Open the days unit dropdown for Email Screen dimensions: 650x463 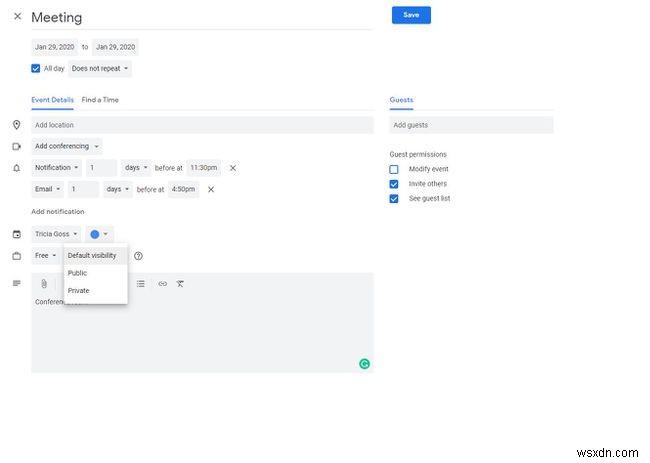[x=118, y=189]
